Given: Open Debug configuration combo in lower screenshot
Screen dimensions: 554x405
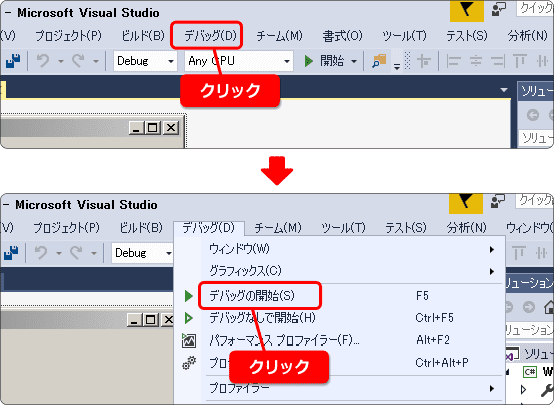Looking at the screenshot, I should point(142,253).
